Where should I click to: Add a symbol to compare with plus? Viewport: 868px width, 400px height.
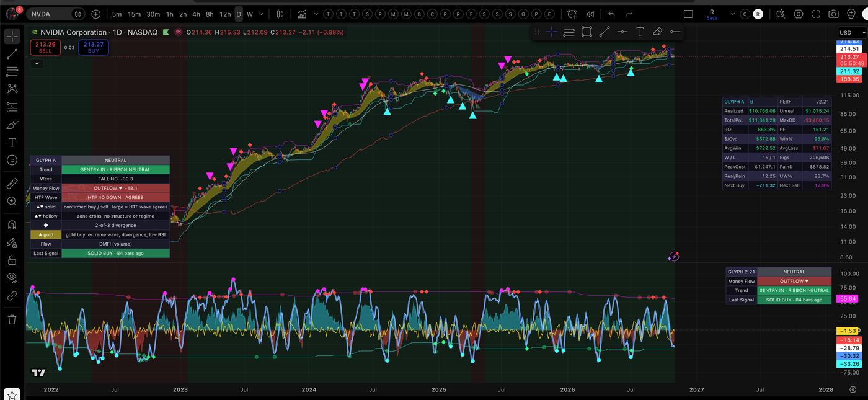tap(95, 14)
